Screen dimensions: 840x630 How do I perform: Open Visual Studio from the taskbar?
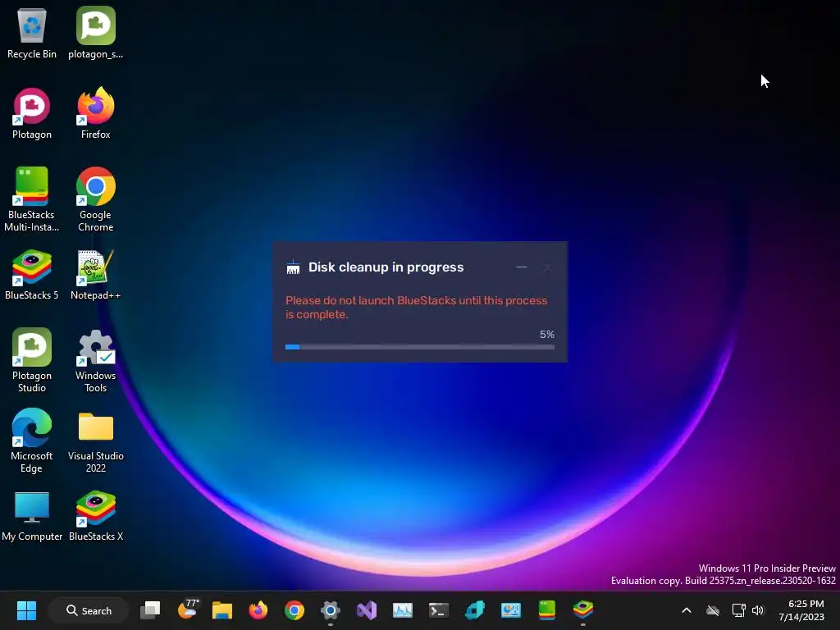pyautogui.click(x=367, y=610)
